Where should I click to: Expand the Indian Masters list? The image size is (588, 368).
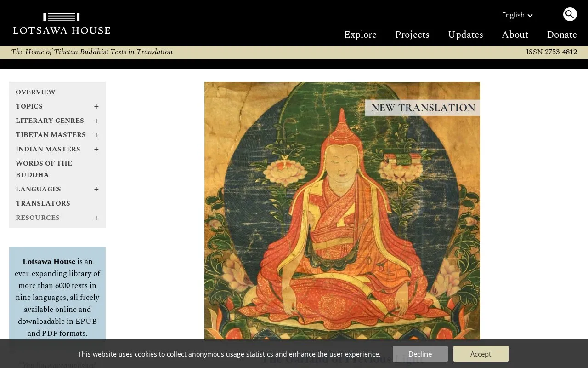coord(96,149)
